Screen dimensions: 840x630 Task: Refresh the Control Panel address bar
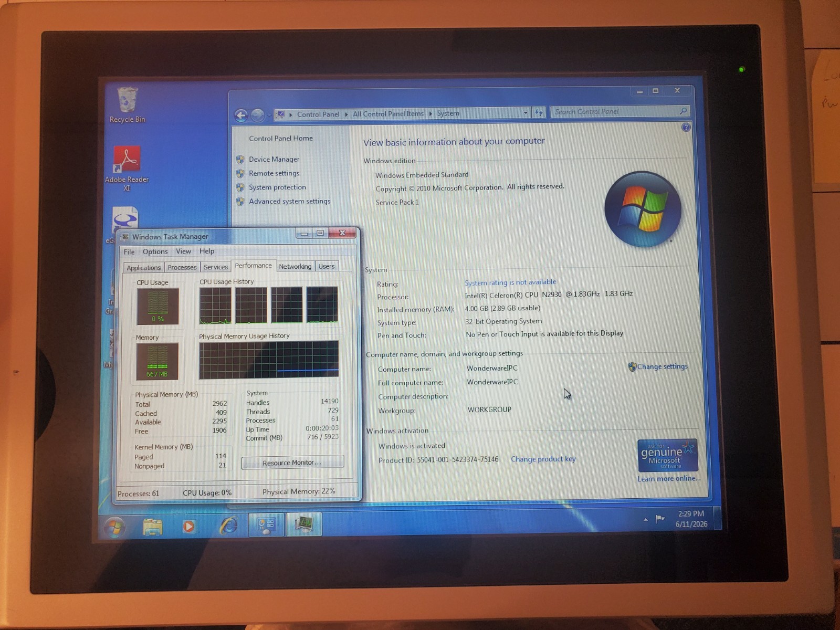539,112
